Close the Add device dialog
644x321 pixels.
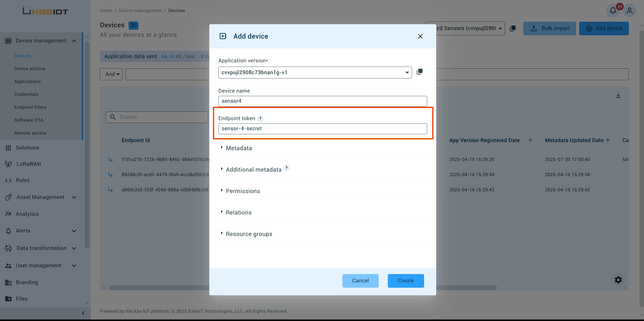pyautogui.click(x=420, y=36)
